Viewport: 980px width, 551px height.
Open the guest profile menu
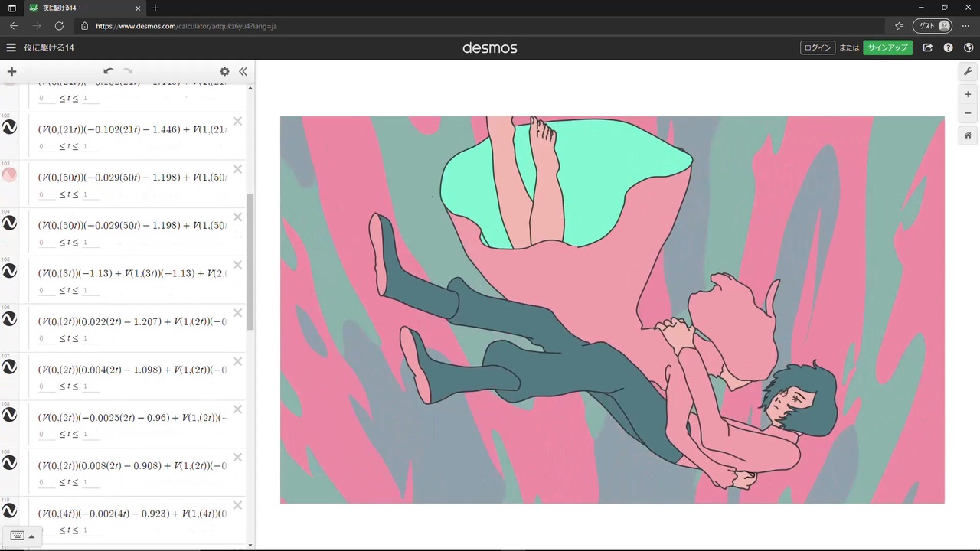pyautogui.click(x=933, y=26)
